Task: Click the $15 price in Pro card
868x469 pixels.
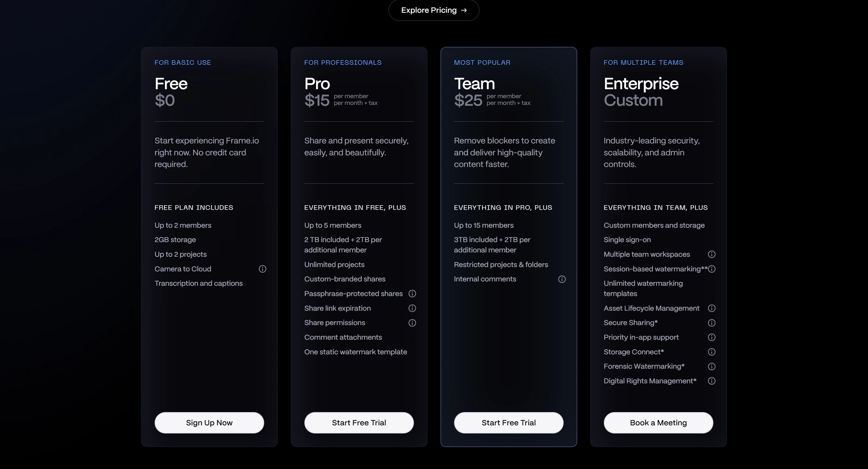Action: pos(317,100)
